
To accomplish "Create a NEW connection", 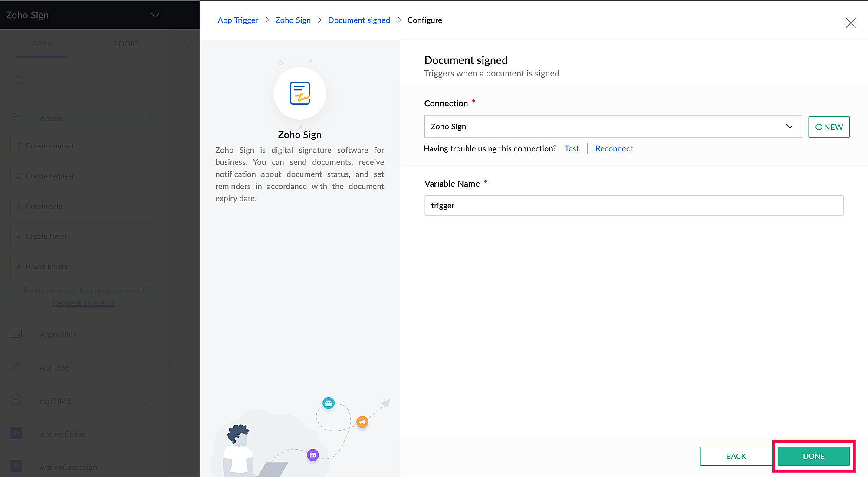I will coord(829,127).
